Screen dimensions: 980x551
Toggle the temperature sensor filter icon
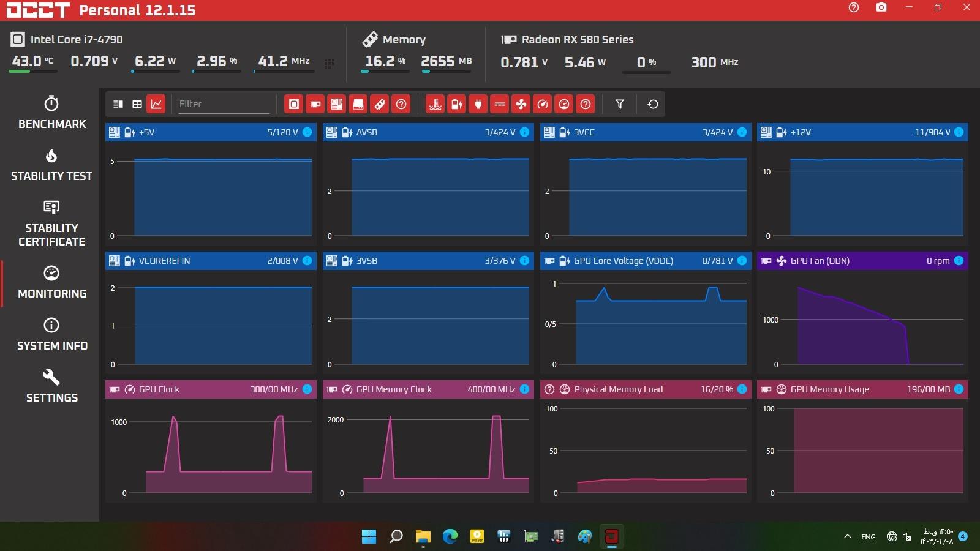[x=435, y=104]
